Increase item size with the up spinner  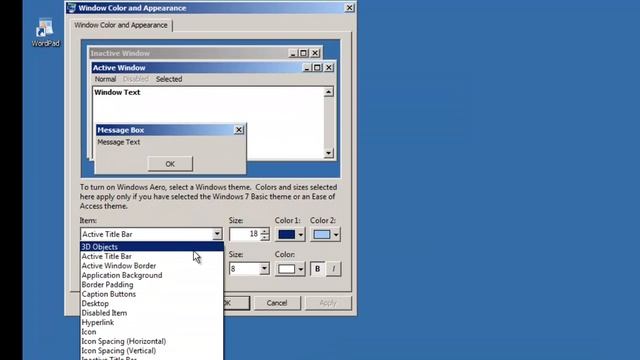pos(264,231)
